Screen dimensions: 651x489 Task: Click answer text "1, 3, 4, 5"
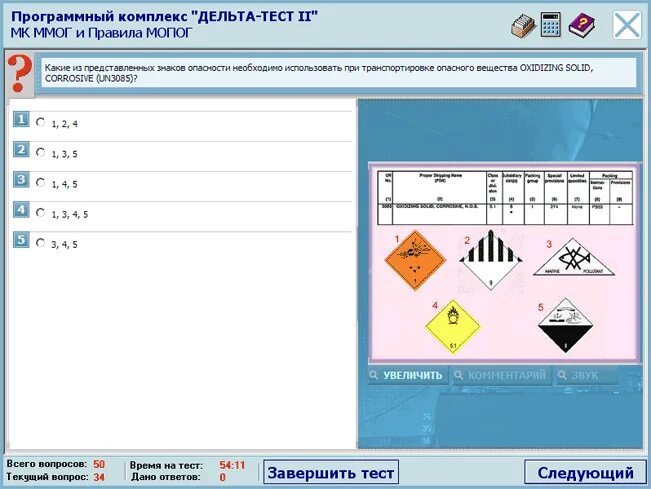pos(70,214)
